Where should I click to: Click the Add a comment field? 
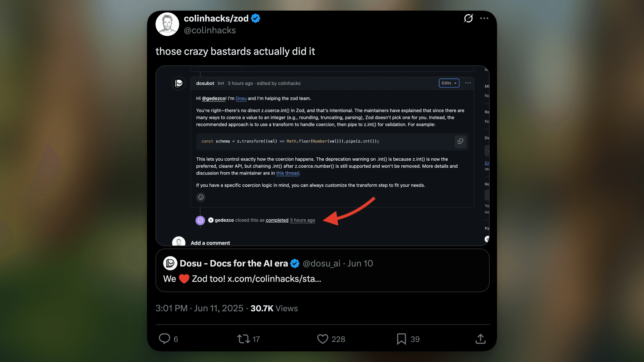coord(210,243)
